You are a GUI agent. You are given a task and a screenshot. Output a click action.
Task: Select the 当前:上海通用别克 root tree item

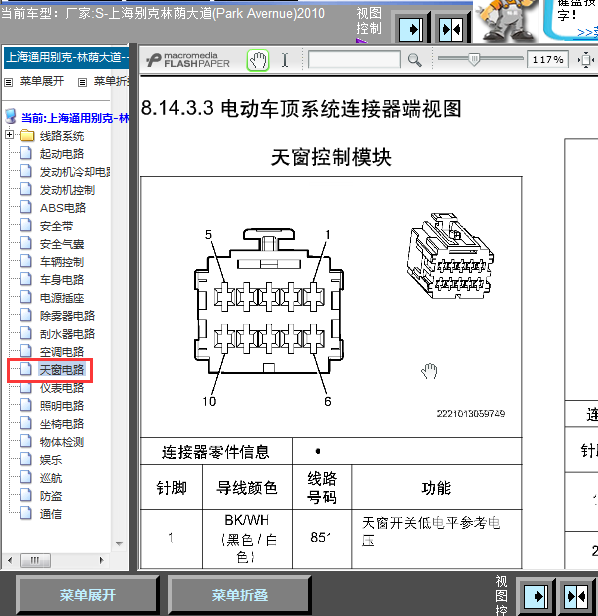(75, 118)
